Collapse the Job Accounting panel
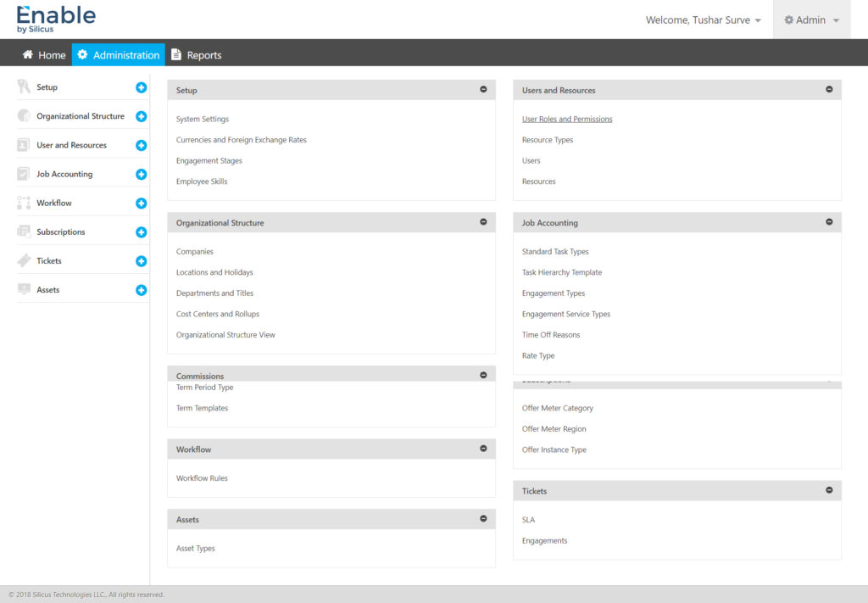Image resolution: width=868 pixels, height=603 pixels. point(829,221)
